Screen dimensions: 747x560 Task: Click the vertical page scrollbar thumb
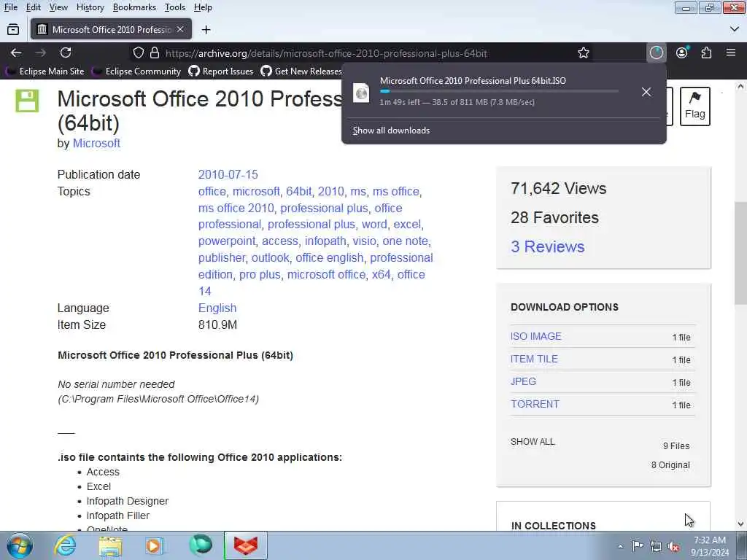pos(740,253)
